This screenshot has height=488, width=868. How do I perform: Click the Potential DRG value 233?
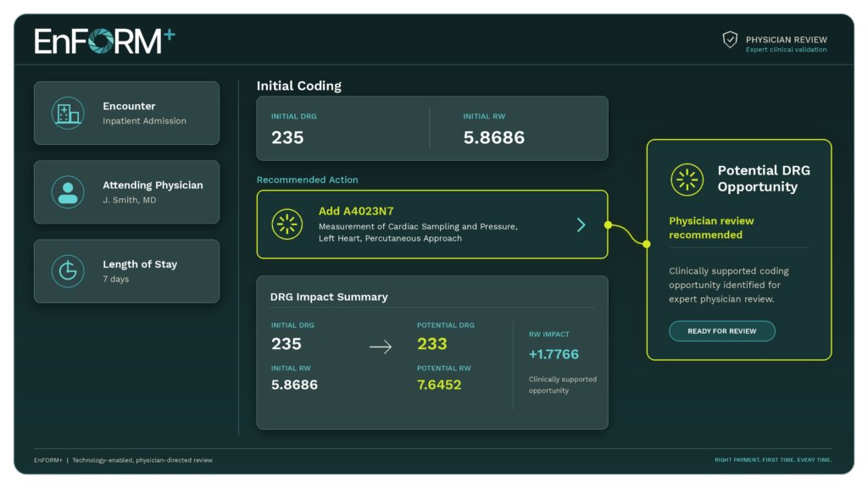coord(431,344)
